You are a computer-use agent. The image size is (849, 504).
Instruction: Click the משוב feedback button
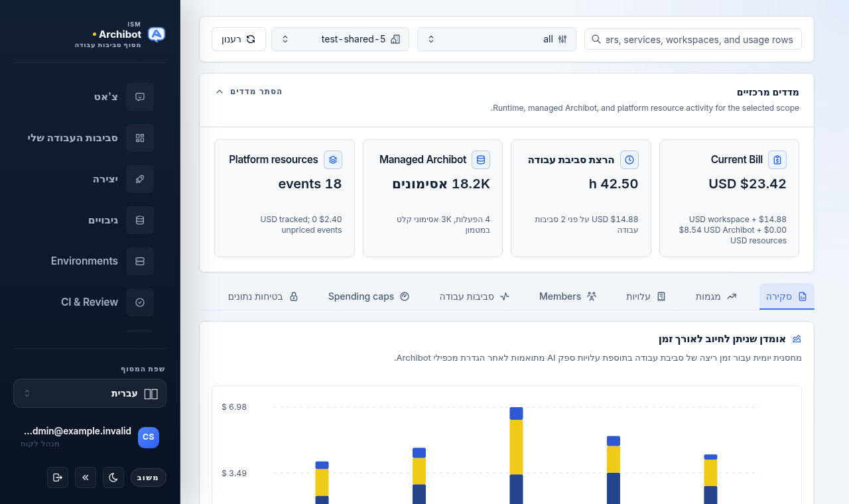149,477
